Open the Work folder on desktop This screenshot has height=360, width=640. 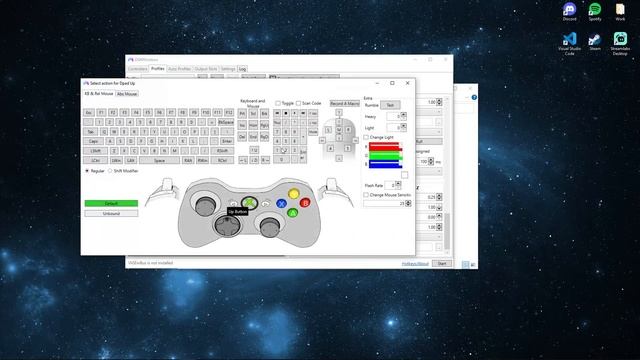tap(620, 11)
